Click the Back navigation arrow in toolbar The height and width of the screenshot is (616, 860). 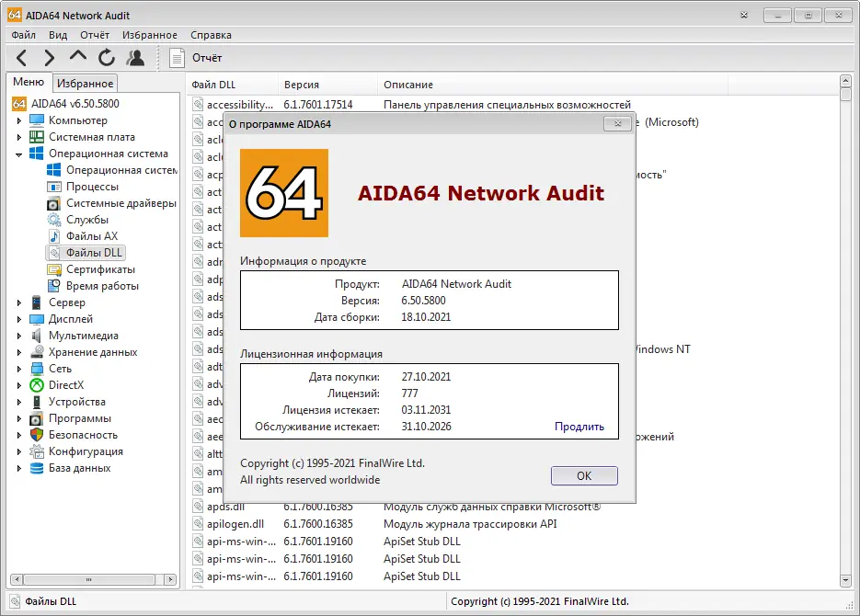(x=23, y=58)
